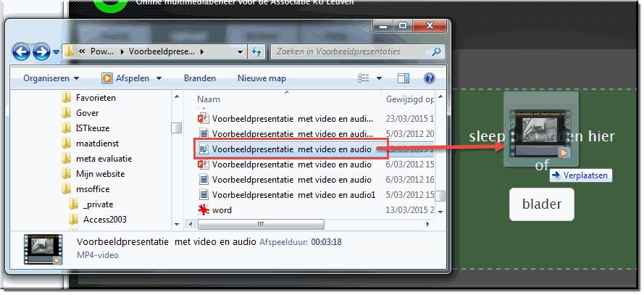644x295 pixels.
Task: Sort the files by the Naam column
Action: point(209,99)
